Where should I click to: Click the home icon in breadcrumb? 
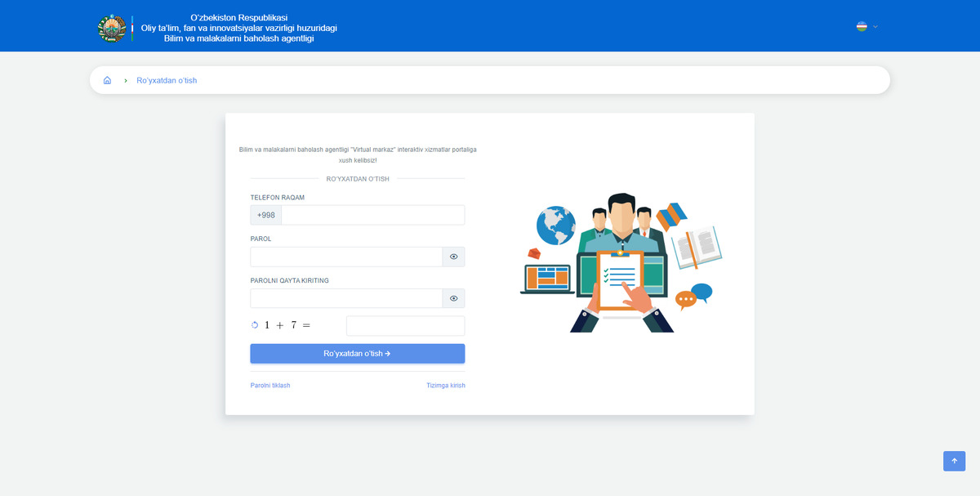click(x=107, y=81)
